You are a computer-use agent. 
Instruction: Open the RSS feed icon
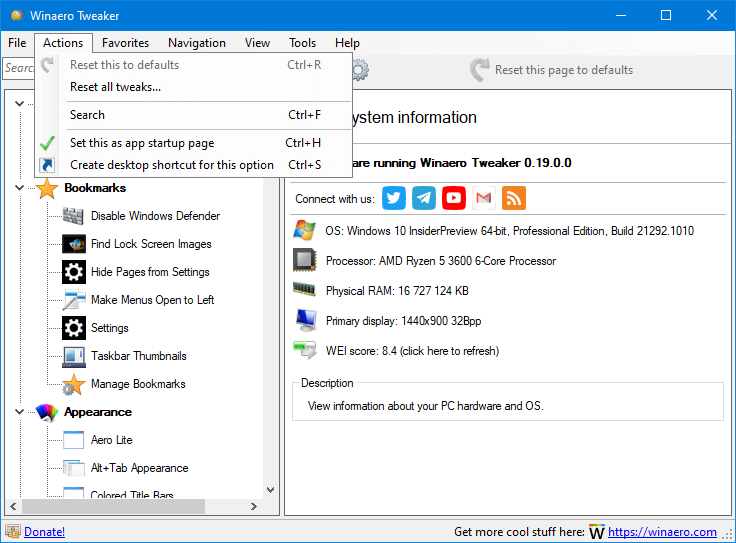point(514,198)
